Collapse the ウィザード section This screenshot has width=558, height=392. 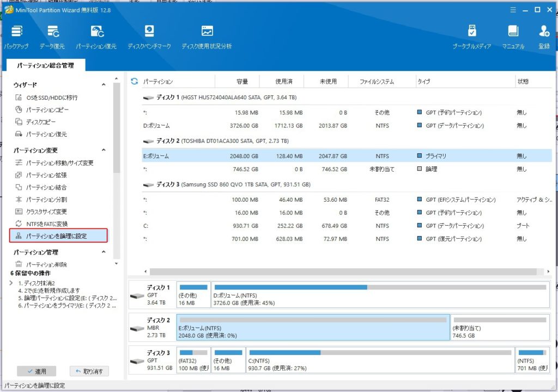coord(104,85)
